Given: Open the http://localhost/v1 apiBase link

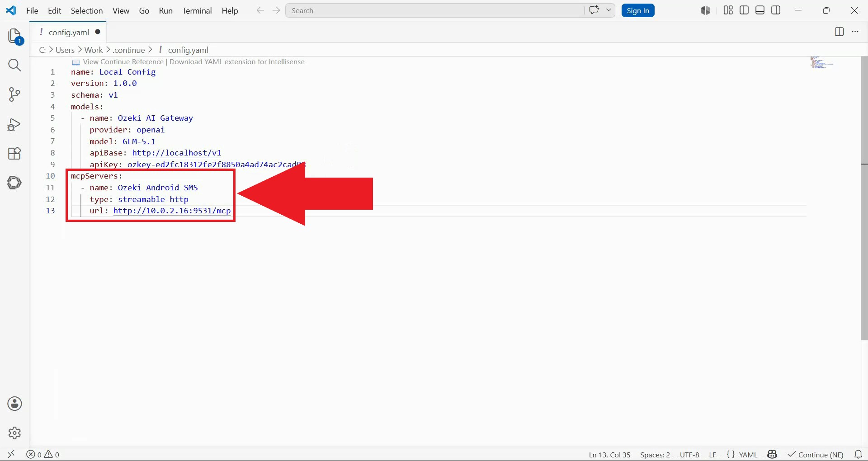Looking at the screenshot, I should click(x=176, y=153).
